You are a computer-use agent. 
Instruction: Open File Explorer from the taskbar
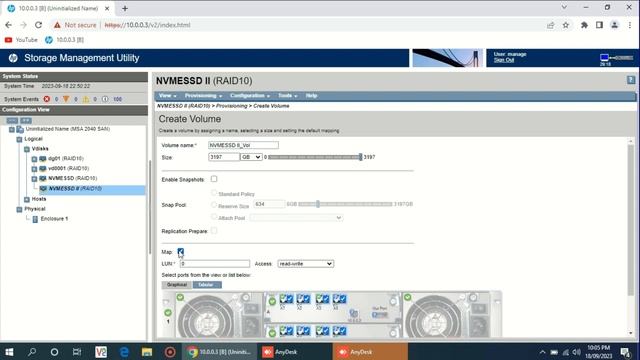147,352
